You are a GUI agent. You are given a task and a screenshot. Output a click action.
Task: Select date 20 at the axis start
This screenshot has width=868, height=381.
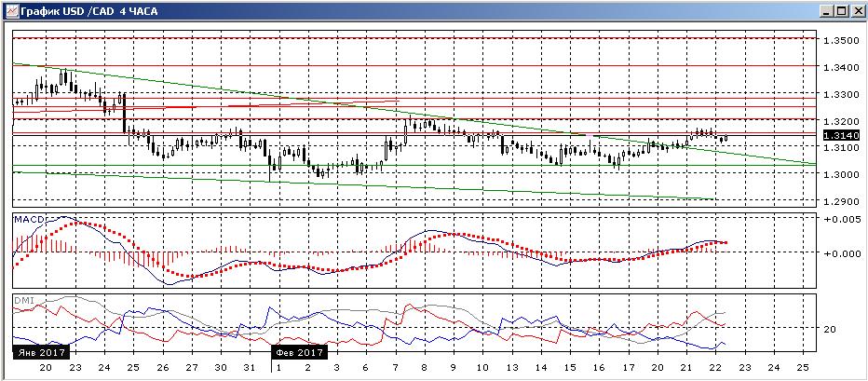coord(46,367)
